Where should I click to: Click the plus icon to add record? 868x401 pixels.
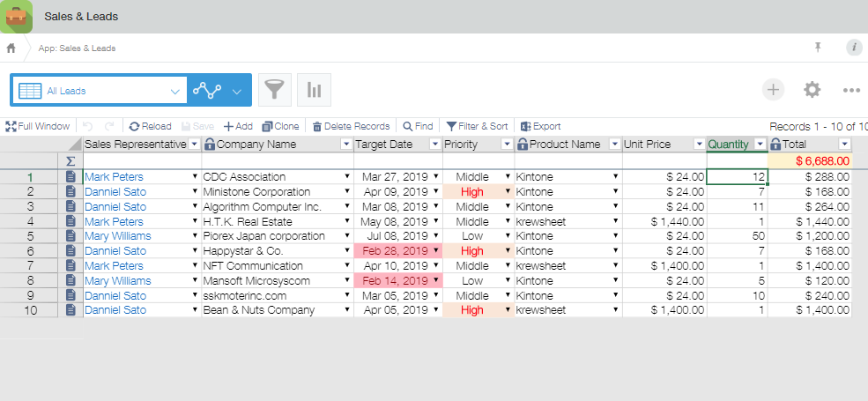click(x=773, y=90)
